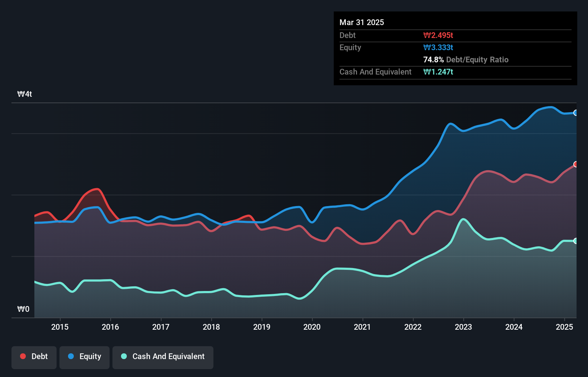Image resolution: width=588 pixels, height=377 pixels.
Task: Toggle the Equity series off
Action: [85, 357]
